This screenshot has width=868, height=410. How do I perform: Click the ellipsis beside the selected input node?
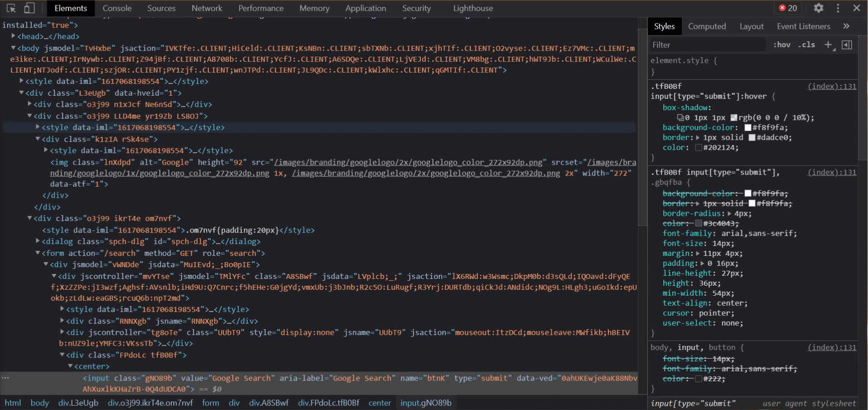tap(5, 378)
